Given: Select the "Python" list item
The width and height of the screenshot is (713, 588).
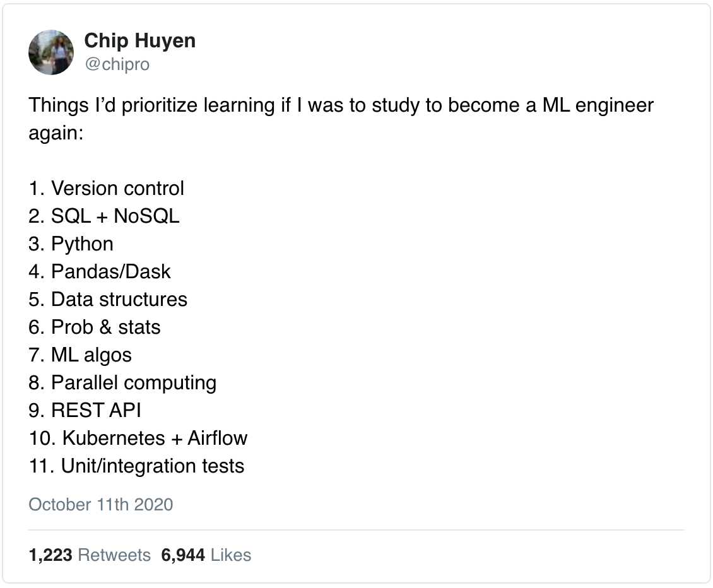Looking at the screenshot, I should point(71,244).
